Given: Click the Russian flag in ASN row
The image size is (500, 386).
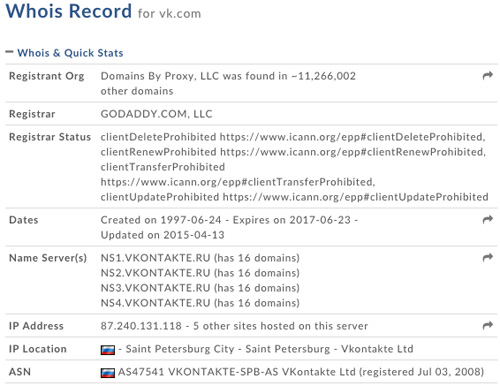Looking at the screenshot, I should [x=108, y=373].
